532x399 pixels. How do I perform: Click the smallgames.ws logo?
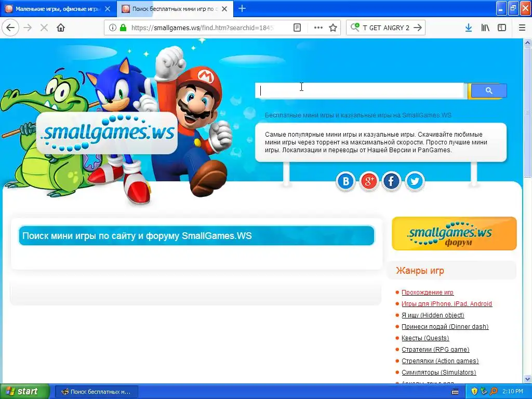(x=107, y=133)
